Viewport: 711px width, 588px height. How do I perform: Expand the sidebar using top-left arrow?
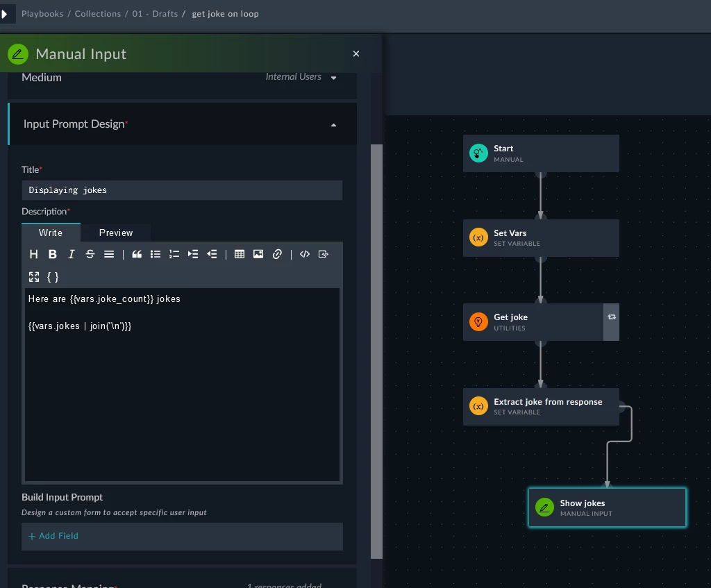5,14
